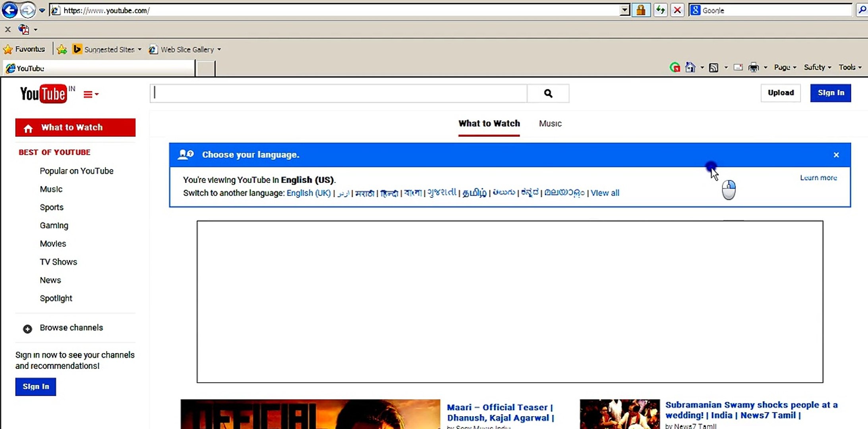Click the Print icon on the command bar

(754, 67)
